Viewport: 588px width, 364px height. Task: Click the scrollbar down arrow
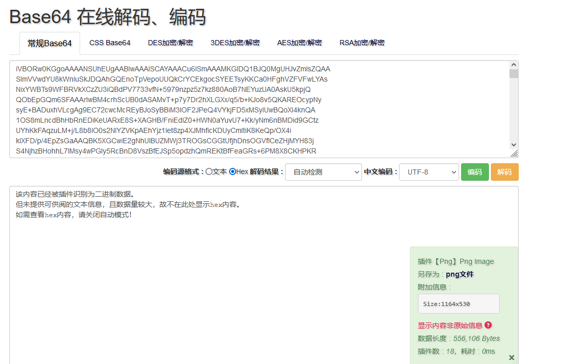(x=514, y=145)
